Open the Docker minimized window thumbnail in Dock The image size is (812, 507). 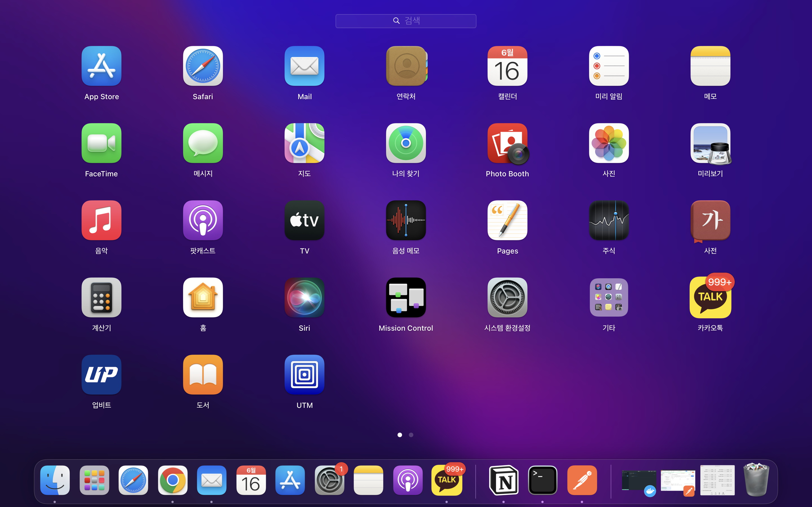pos(638,480)
